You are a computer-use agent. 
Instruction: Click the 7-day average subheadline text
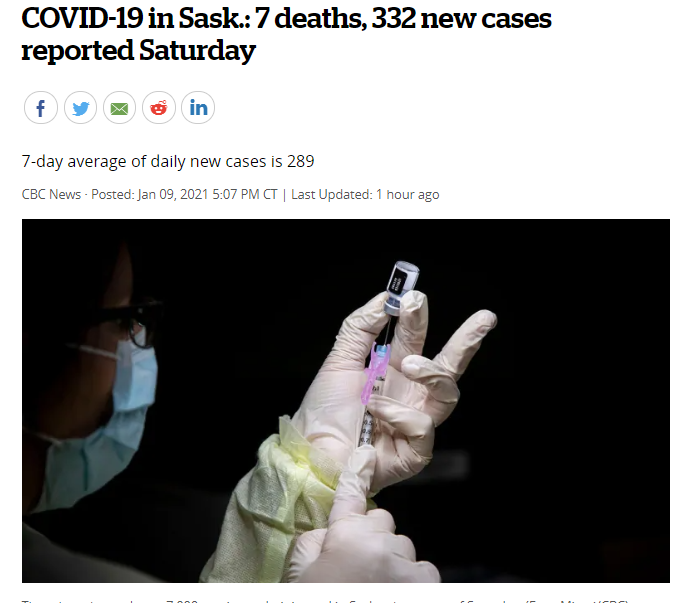[168, 162]
